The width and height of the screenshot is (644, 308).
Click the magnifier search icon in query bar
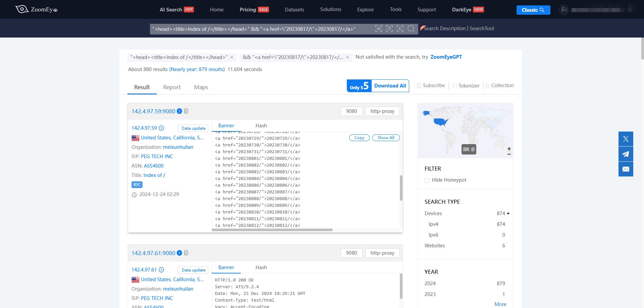[411, 29]
